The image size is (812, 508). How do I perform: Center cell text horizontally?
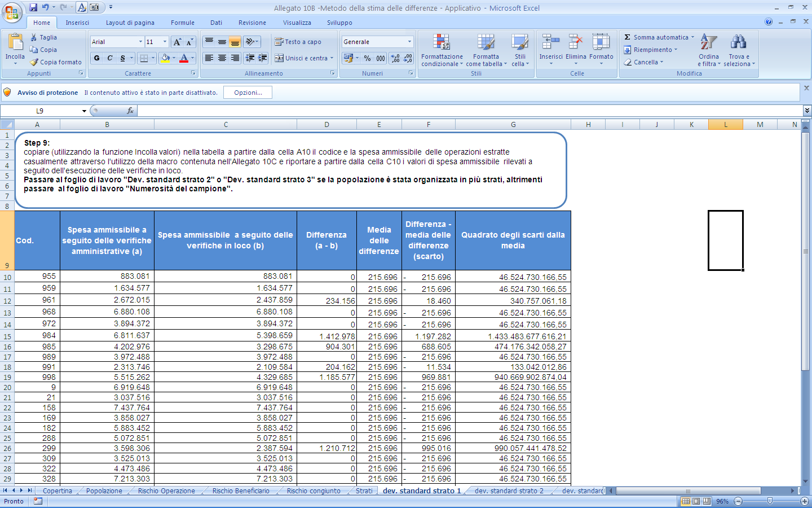click(x=222, y=58)
